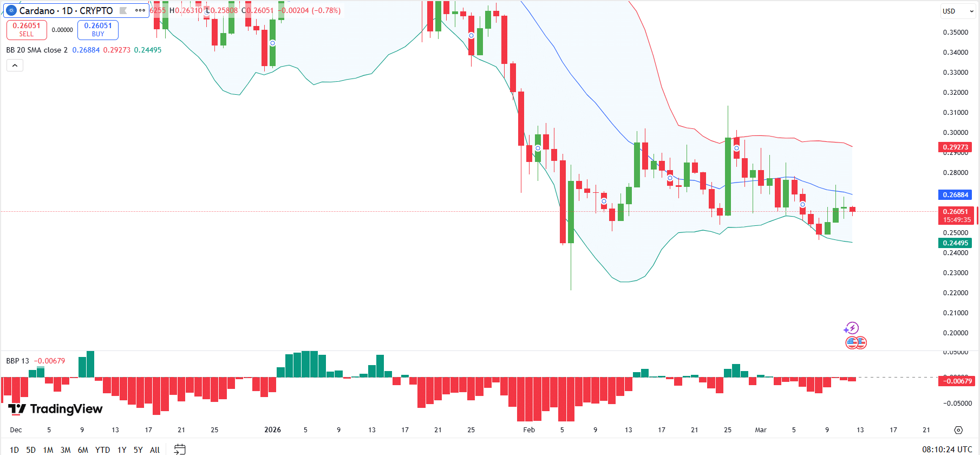Image resolution: width=980 pixels, height=455 pixels.
Task: Click the SELL button at 0.26051
Action: 26,30
